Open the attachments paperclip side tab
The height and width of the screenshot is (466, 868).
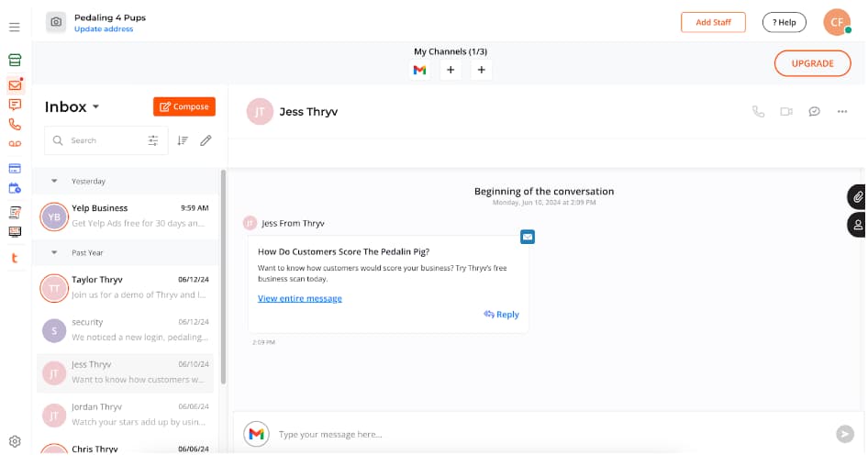(857, 196)
